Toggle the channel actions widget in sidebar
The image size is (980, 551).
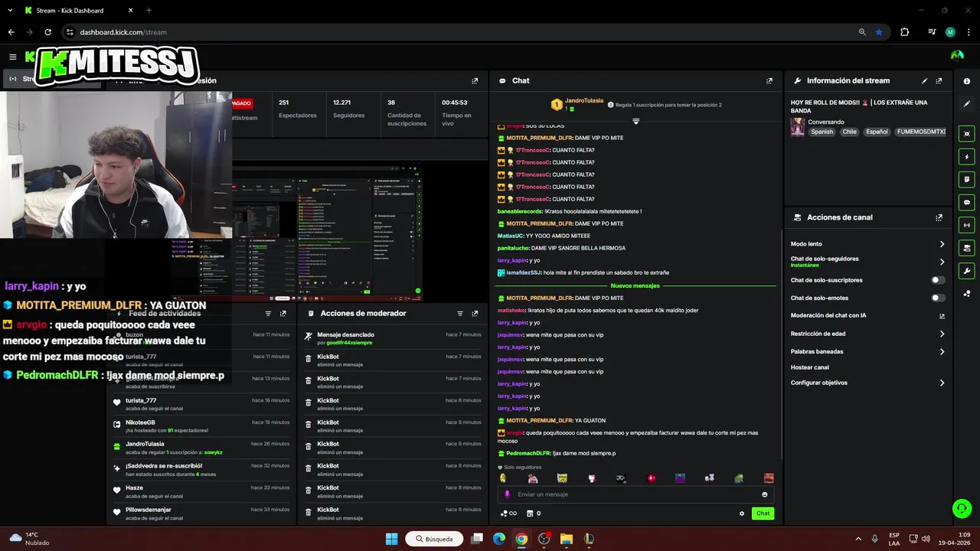click(x=967, y=248)
